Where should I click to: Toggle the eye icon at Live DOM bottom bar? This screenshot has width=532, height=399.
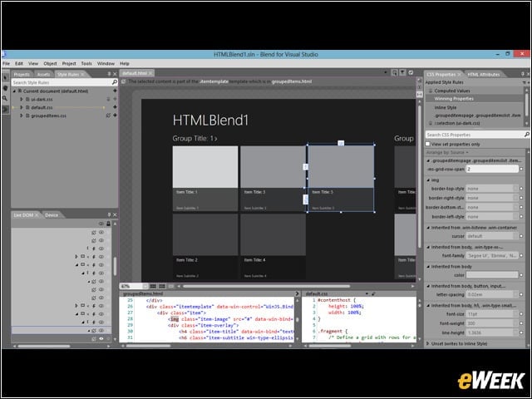coord(101,338)
